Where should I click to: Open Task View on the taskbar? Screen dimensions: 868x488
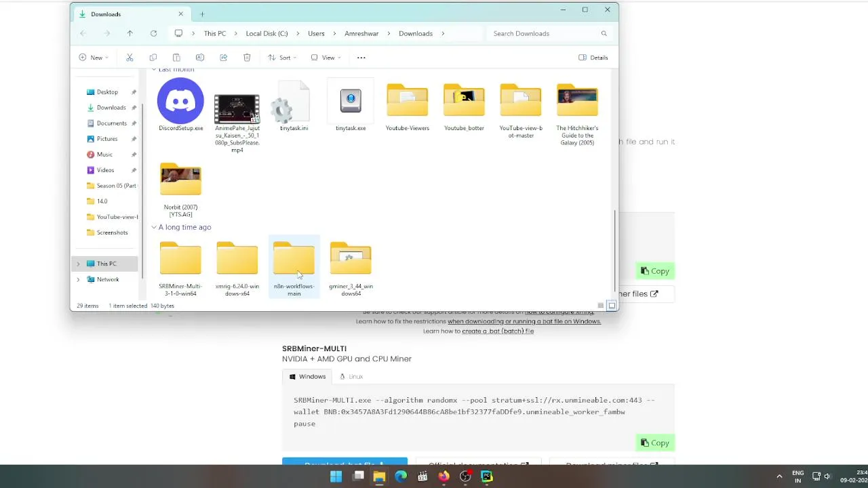[358, 476]
